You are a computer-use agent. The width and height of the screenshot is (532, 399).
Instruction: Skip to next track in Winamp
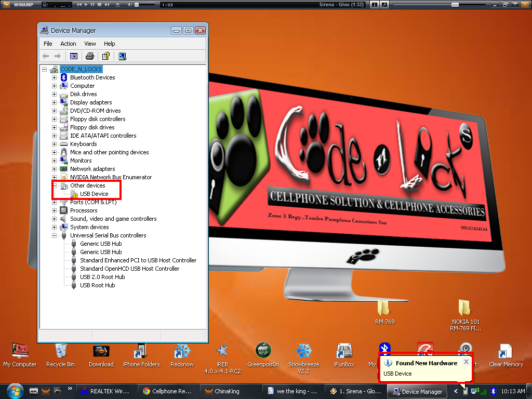[x=107, y=4]
